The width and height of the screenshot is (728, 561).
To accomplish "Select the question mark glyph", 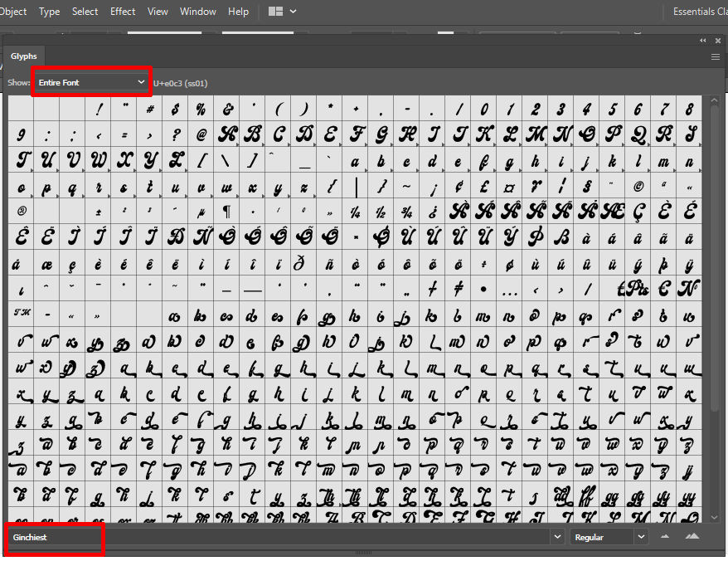I will (x=175, y=134).
